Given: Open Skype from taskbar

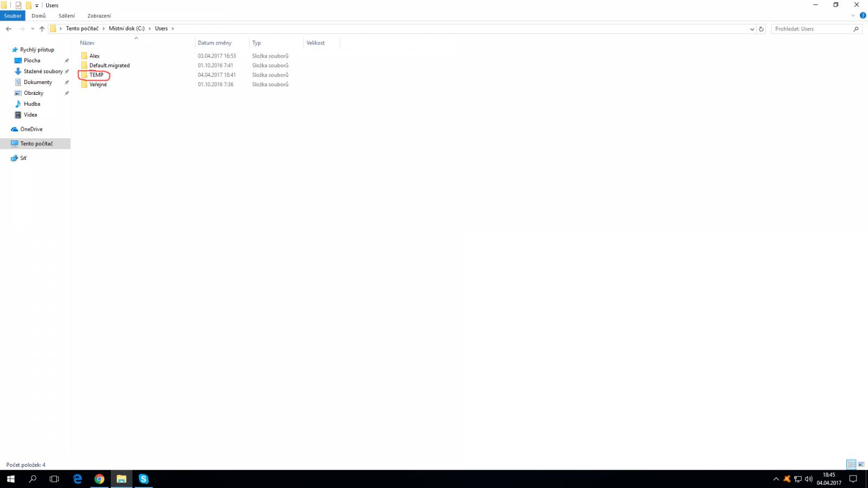Looking at the screenshot, I should coord(143,479).
